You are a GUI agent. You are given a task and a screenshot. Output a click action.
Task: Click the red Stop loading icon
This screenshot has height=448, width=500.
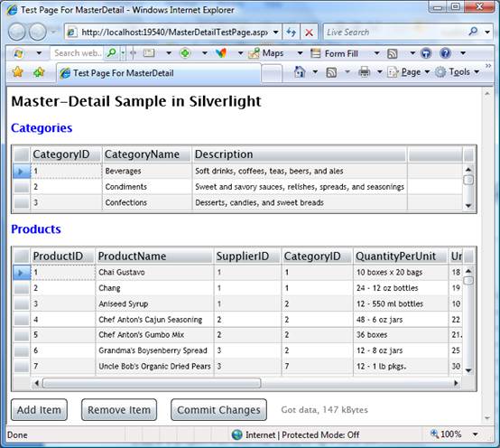tap(309, 33)
